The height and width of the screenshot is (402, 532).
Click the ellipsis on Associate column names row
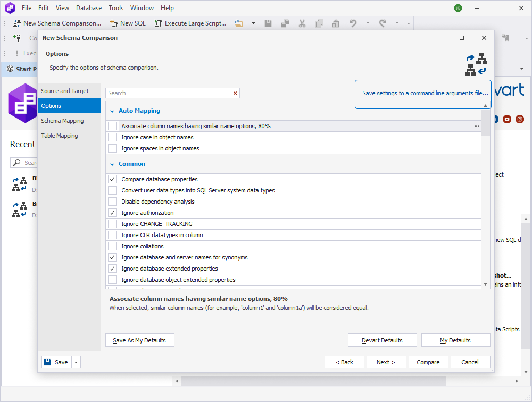[x=477, y=126]
